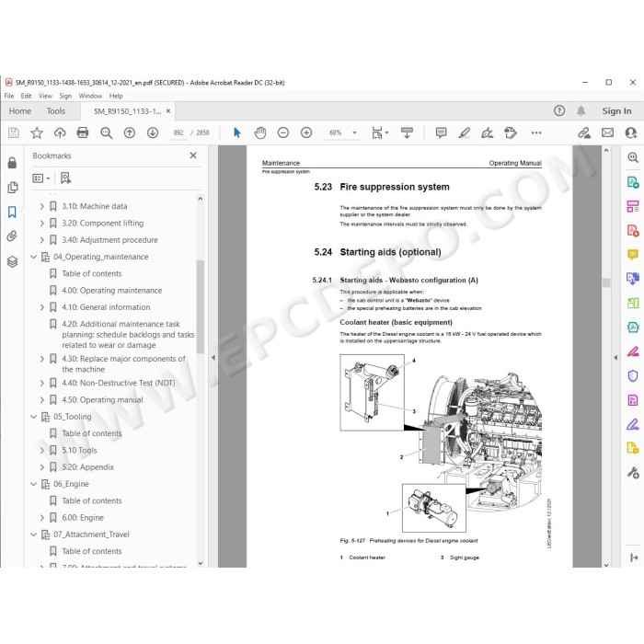Open the View menu
The width and height of the screenshot is (644, 644).
tap(45, 96)
